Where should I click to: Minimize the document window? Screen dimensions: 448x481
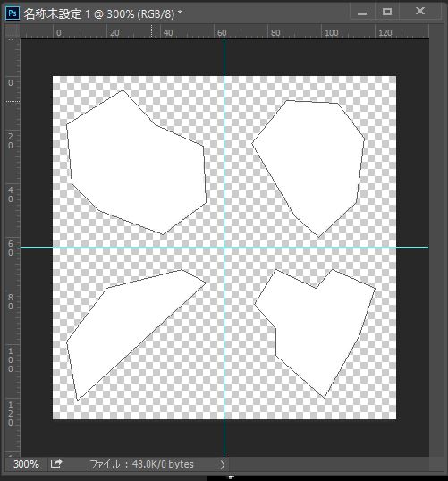coord(362,13)
